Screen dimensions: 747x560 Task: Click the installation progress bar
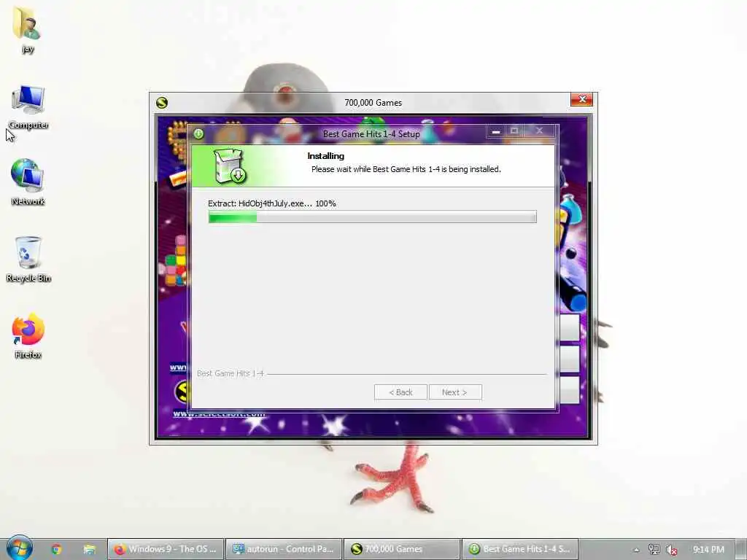tap(373, 217)
